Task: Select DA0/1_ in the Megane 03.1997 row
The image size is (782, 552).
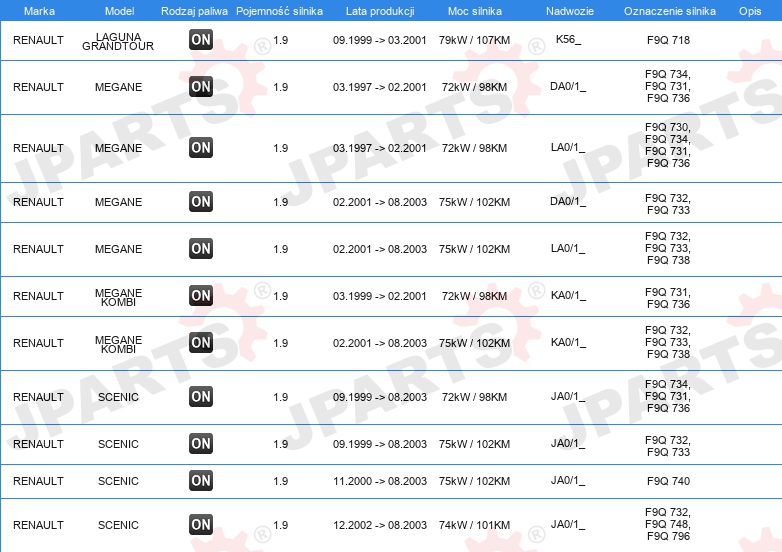Action: click(x=568, y=86)
